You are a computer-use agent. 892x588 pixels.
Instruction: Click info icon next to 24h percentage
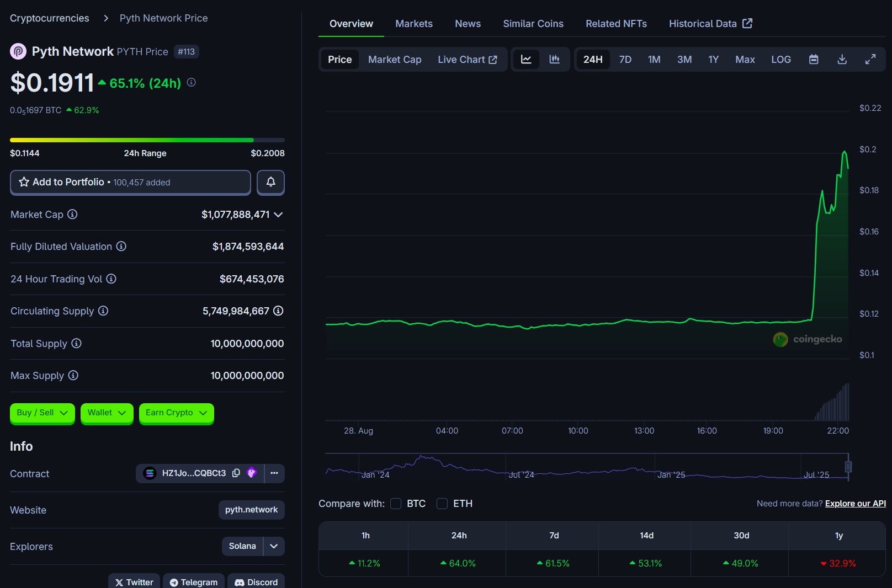click(191, 82)
